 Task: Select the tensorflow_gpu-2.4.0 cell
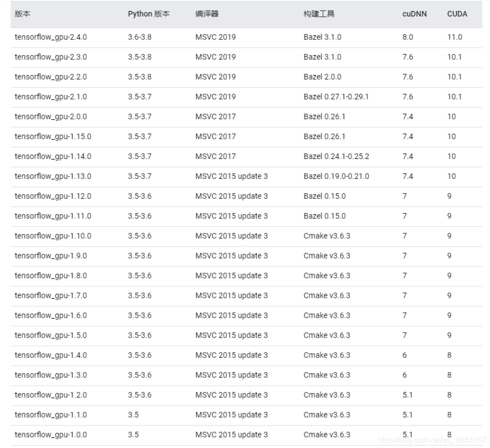tap(51, 37)
